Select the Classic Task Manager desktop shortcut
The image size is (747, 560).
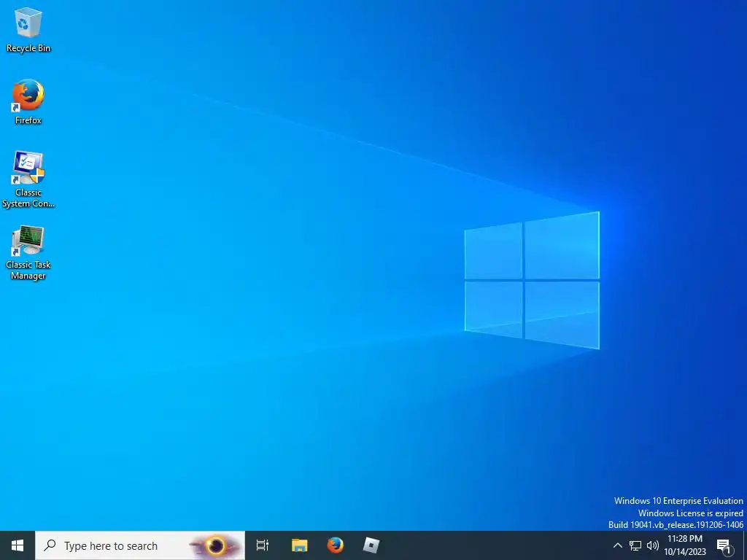click(28, 252)
